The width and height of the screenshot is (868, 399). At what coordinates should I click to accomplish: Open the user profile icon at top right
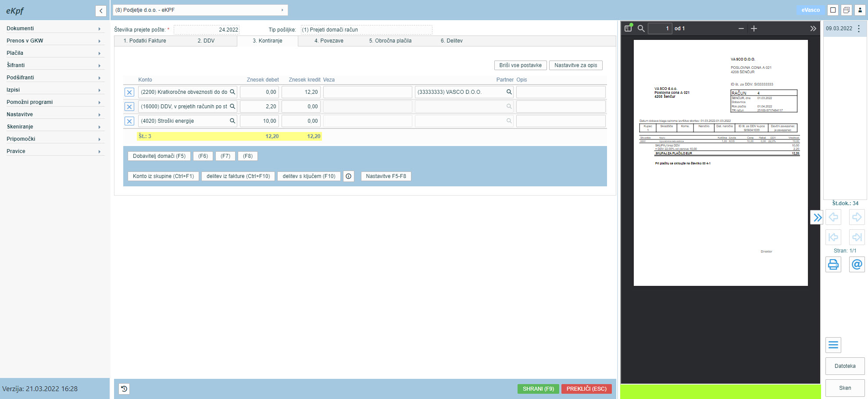(860, 10)
